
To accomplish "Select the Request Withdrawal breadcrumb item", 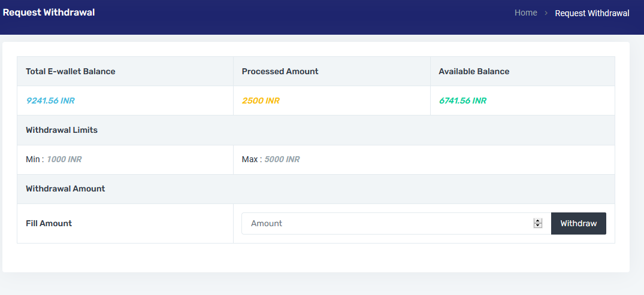I will (x=592, y=13).
